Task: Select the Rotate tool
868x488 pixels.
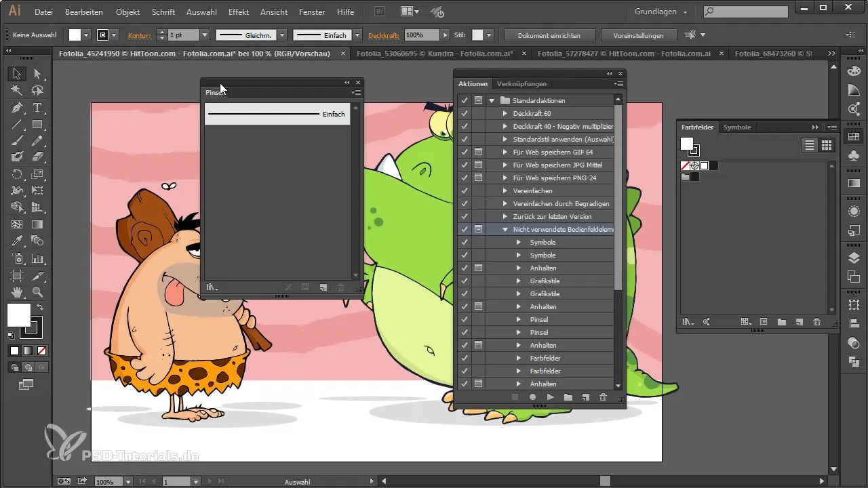Action: pos(18,174)
